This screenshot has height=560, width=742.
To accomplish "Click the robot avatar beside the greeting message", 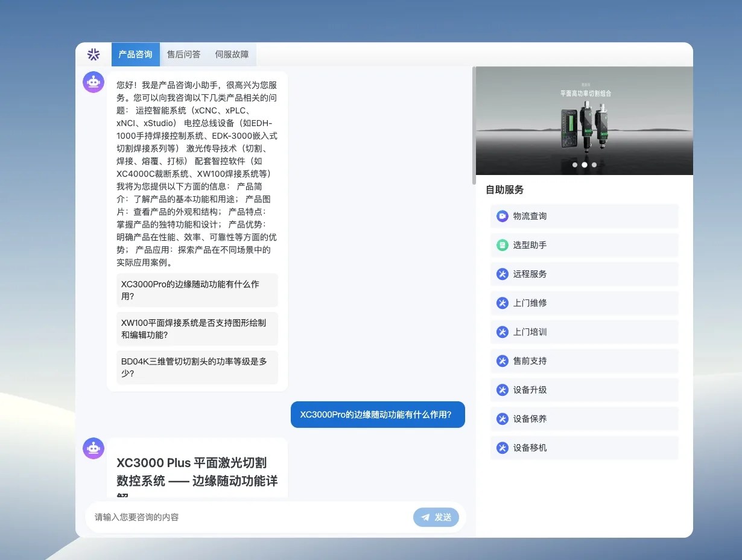I will tap(94, 82).
